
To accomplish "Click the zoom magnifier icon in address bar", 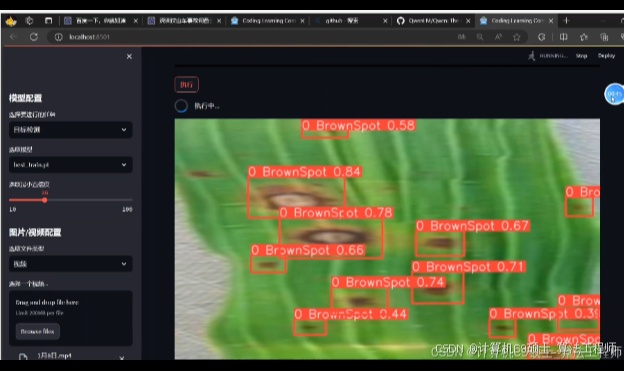I will point(480,37).
